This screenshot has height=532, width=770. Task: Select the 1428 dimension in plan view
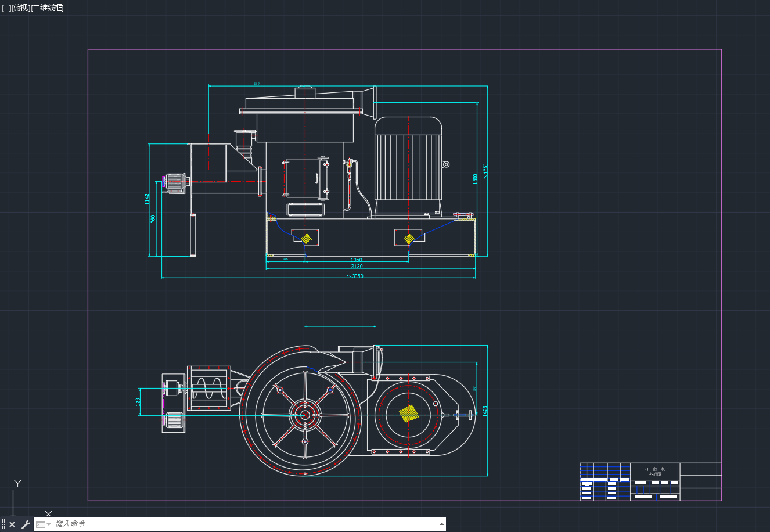pos(485,410)
